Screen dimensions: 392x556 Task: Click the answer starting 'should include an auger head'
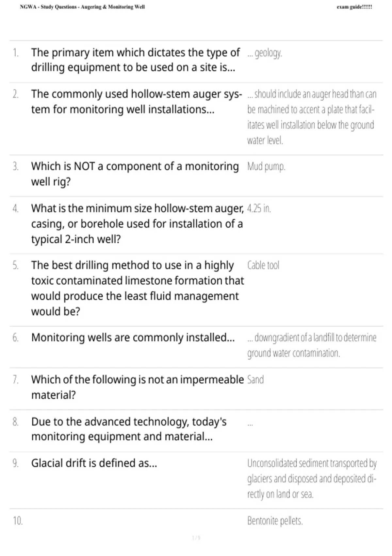pyautogui.click(x=312, y=117)
